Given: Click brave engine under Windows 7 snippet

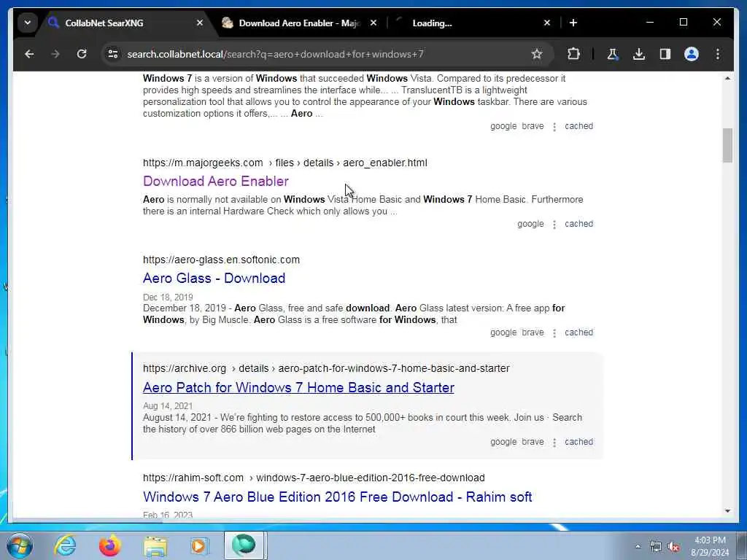Looking at the screenshot, I should tap(533, 126).
